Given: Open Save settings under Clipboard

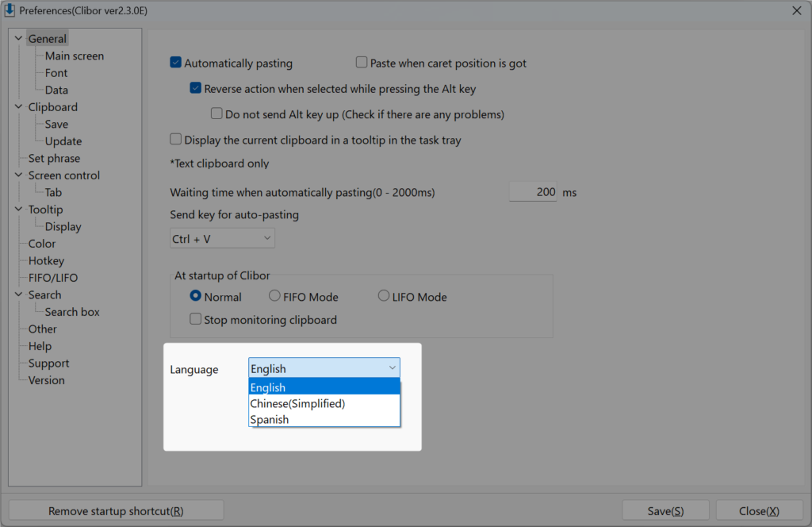Looking at the screenshot, I should tap(56, 124).
